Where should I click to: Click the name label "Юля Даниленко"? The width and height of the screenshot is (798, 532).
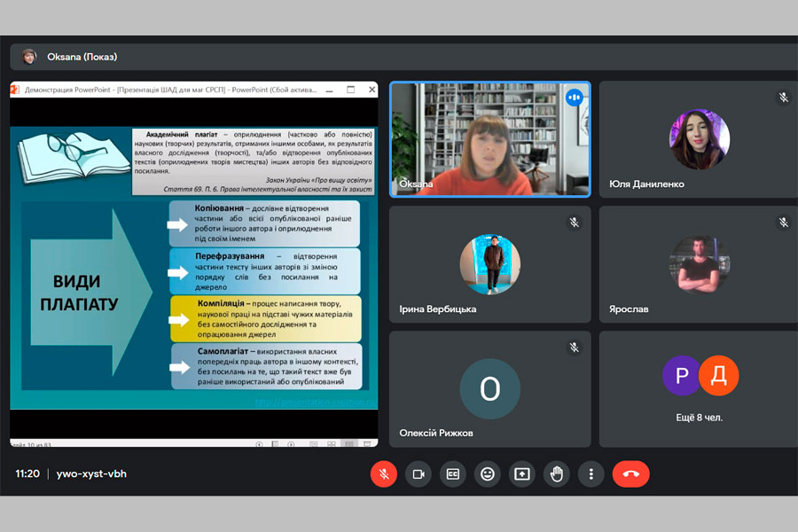click(x=646, y=184)
